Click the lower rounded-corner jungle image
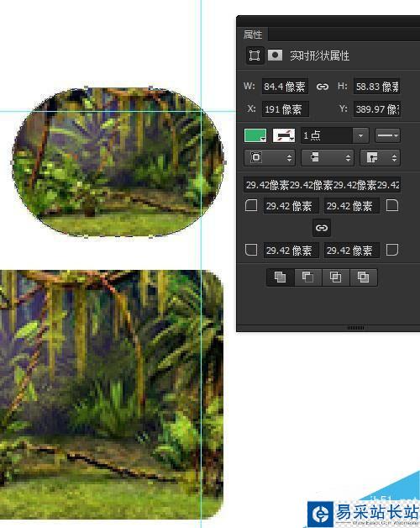420x528 pixels. [111, 394]
